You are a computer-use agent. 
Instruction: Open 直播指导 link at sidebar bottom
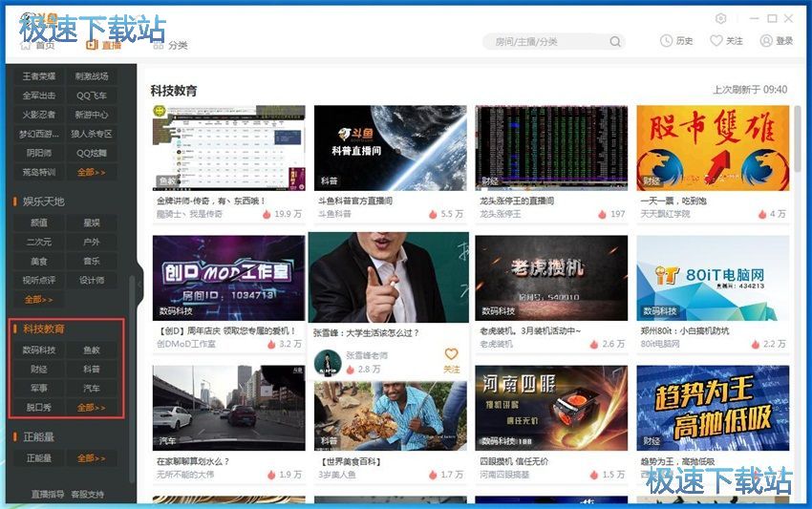pos(48,495)
